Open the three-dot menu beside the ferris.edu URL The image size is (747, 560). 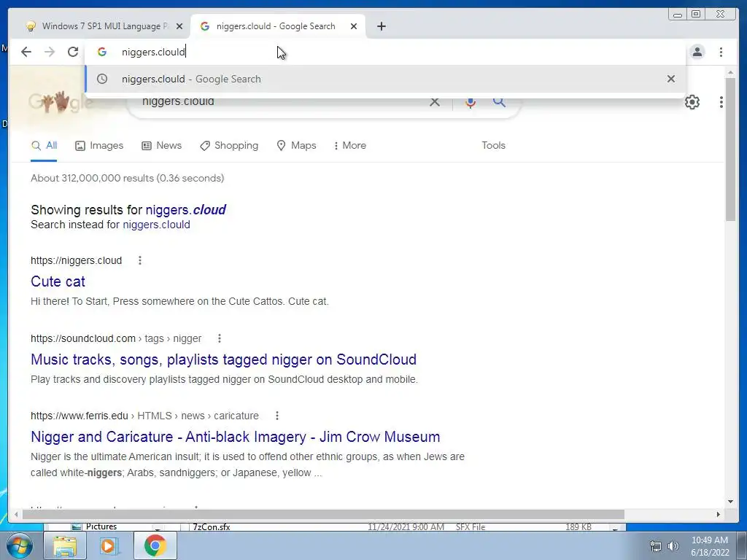276,416
